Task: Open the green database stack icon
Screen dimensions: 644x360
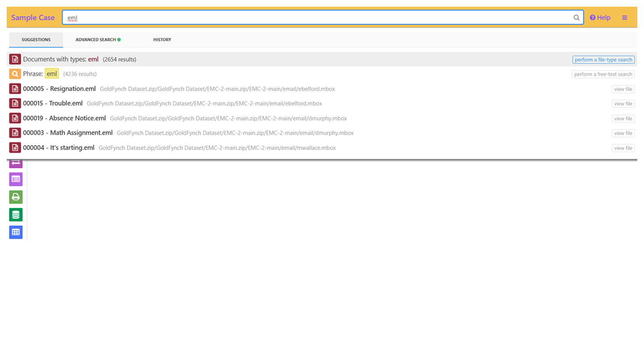Action: coord(16,215)
